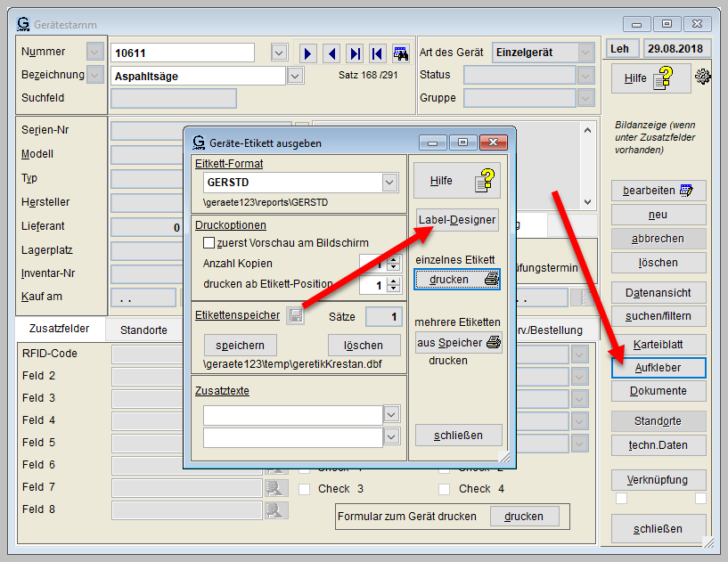Expand the Bezeichnung Asphaltsäge dropdown
This screenshot has width=728, height=562.
(x=296, y=77)
